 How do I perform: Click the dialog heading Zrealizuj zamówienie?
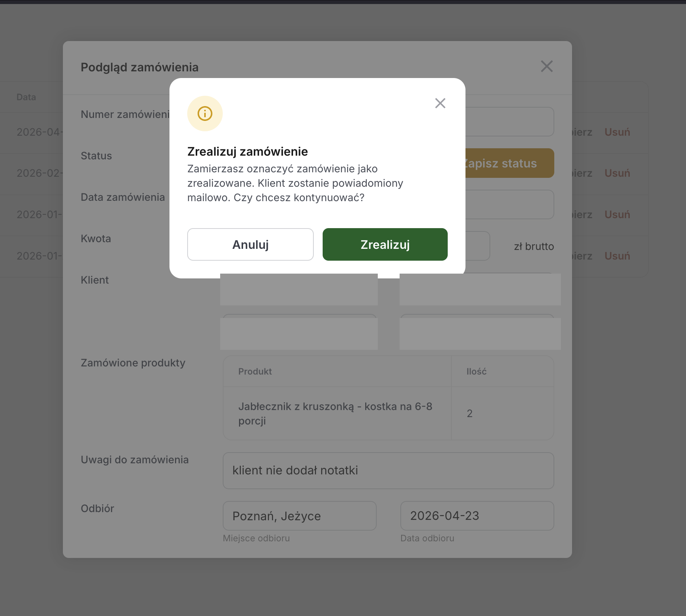point(248,152)
